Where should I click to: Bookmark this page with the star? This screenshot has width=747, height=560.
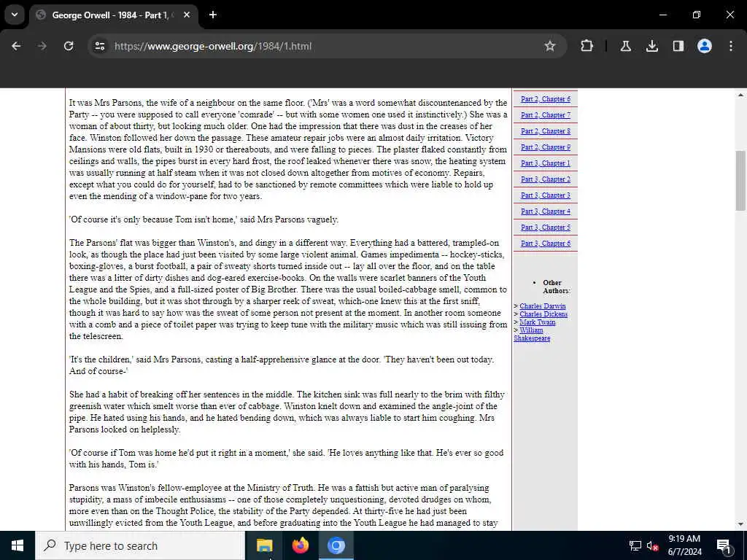[x=550, y=46]
